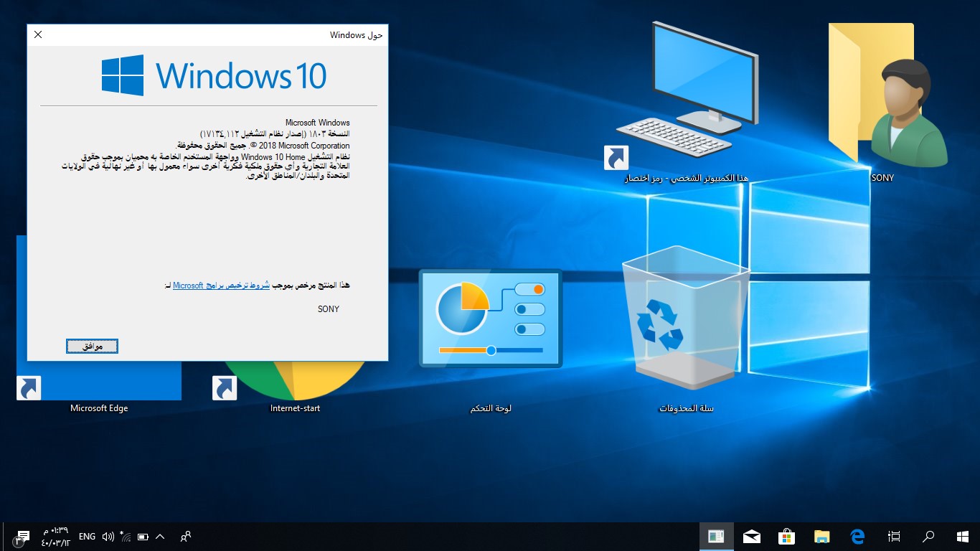Open taskbar Search magnifier
This screenshot has height=551, width=980.
pos(928,537)
